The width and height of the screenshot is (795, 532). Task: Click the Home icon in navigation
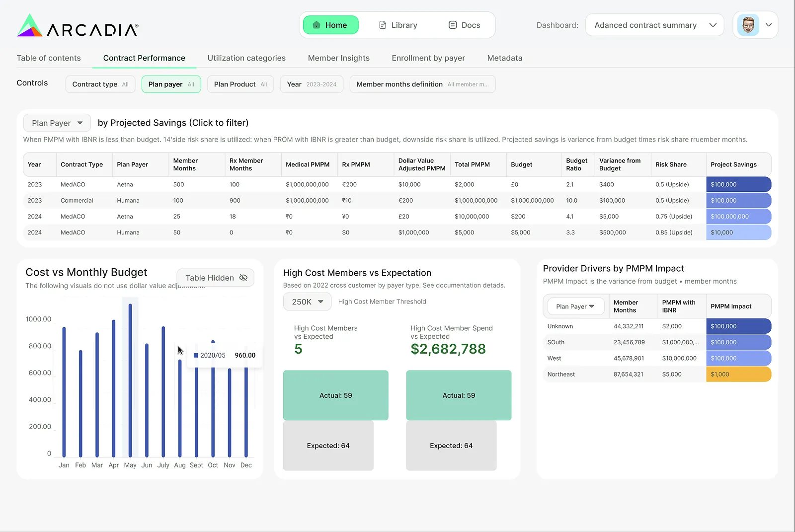(x=317, y=25)
